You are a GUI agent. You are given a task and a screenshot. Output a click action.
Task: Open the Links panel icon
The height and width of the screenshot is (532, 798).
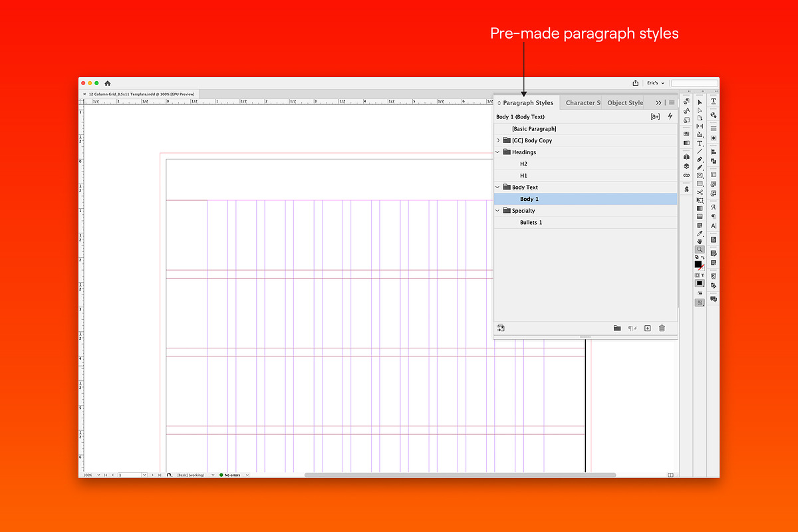pyautogui.click(x=687, y=175)
